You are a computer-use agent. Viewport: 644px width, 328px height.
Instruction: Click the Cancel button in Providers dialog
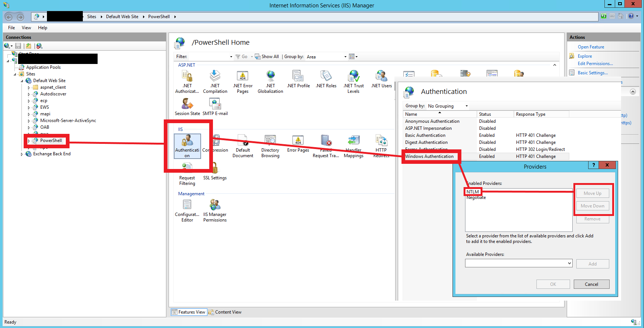592,284
